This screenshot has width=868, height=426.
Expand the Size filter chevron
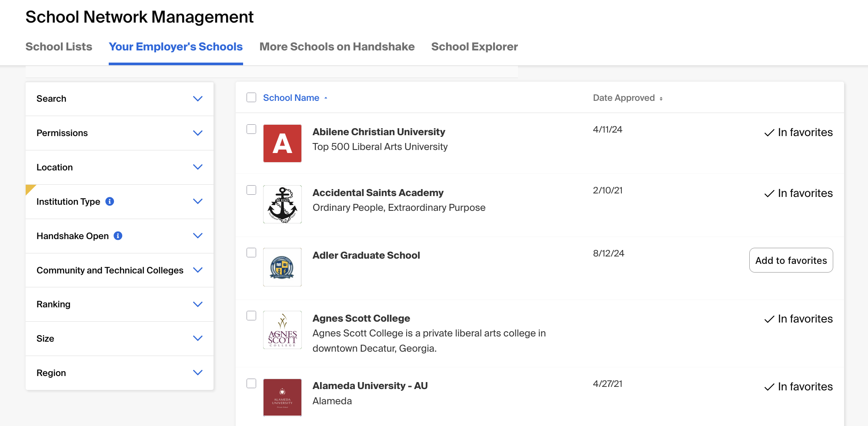198,338
